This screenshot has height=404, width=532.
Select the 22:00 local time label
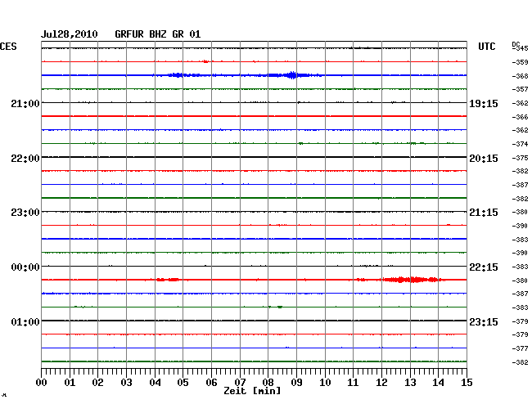(x=25, y=159)
